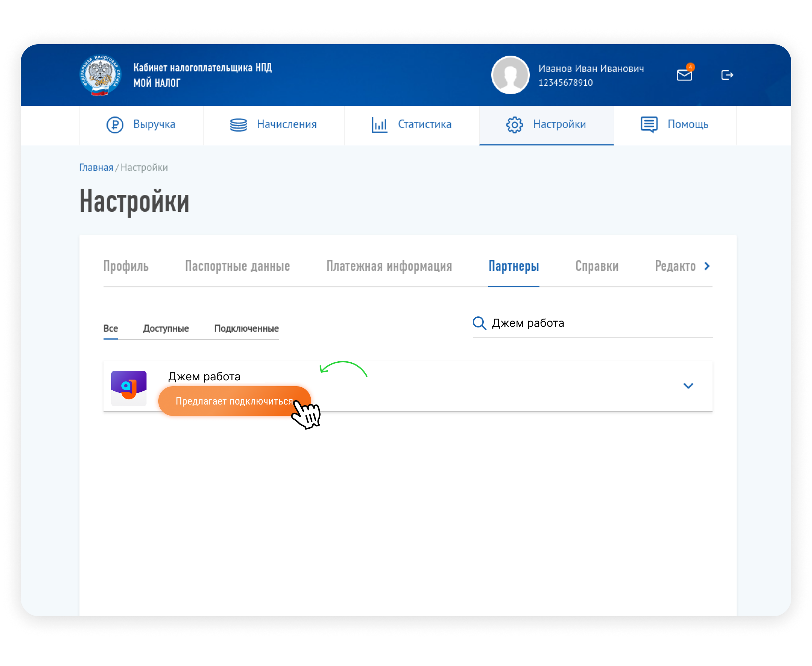Click the coins stack icon for Начисления

click(x=238, y=125)
